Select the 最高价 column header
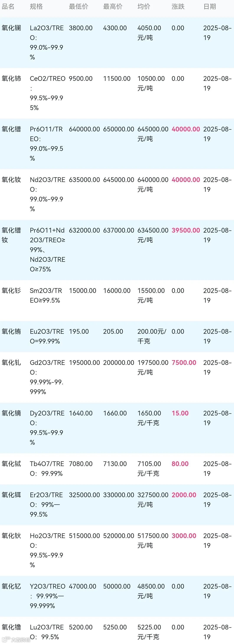 [x=113, y=6]
